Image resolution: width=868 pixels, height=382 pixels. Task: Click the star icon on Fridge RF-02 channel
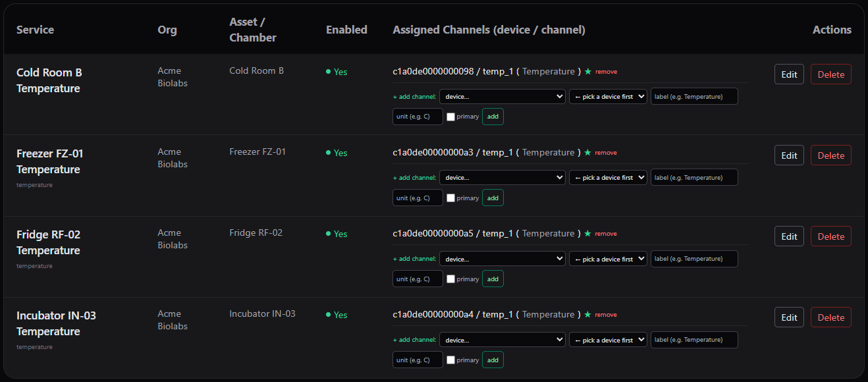588,233
